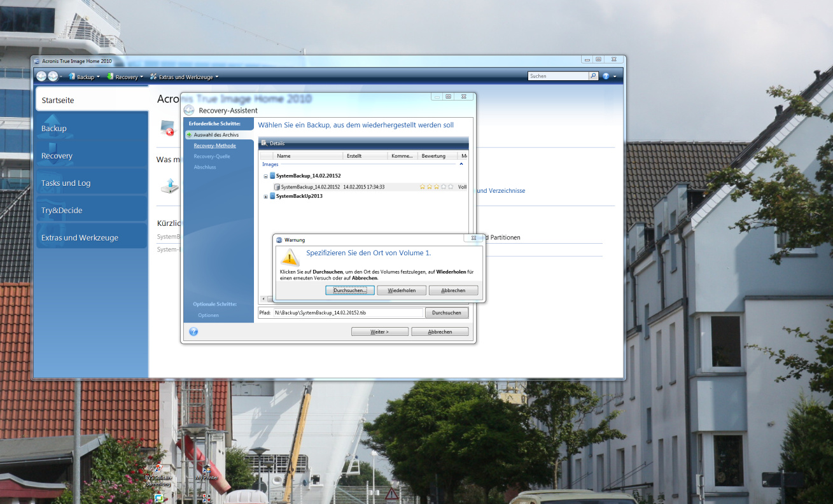Open the navigation history dropdown arrow
Viewport: 833px width, 504px height.
click(61, 77)
